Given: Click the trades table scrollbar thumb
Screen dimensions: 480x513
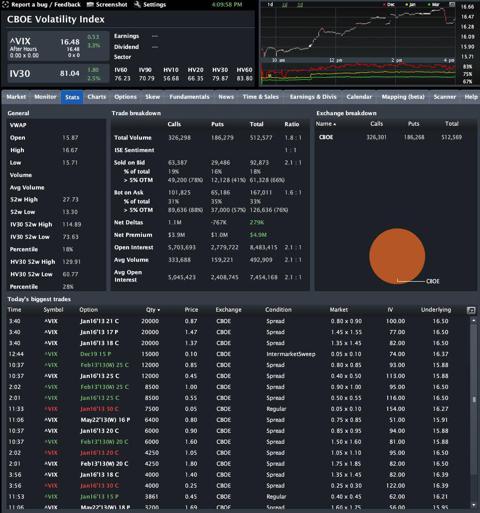Looking at the screenshot, I should [474, 399].
